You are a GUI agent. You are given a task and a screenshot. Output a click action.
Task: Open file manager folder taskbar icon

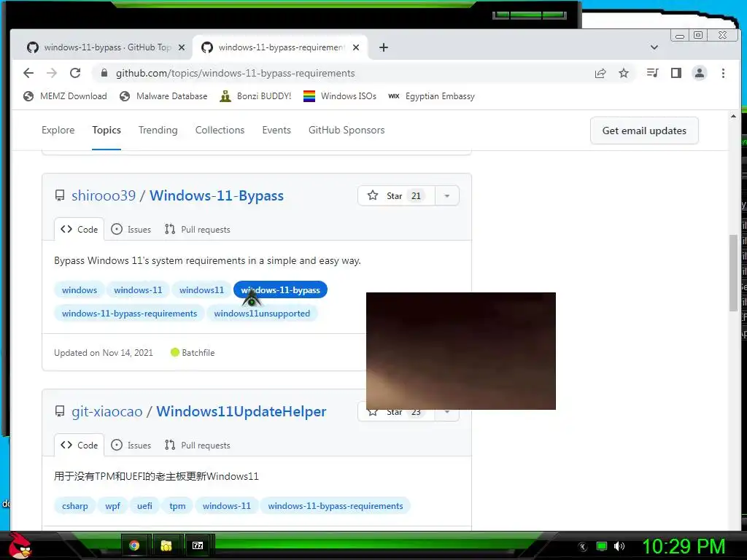click(x=166, y=545)
